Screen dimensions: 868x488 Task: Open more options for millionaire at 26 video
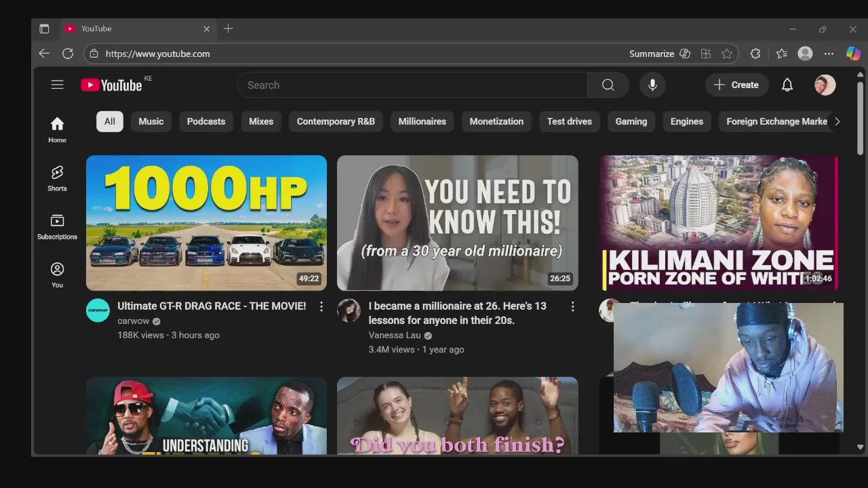point(572,306)
